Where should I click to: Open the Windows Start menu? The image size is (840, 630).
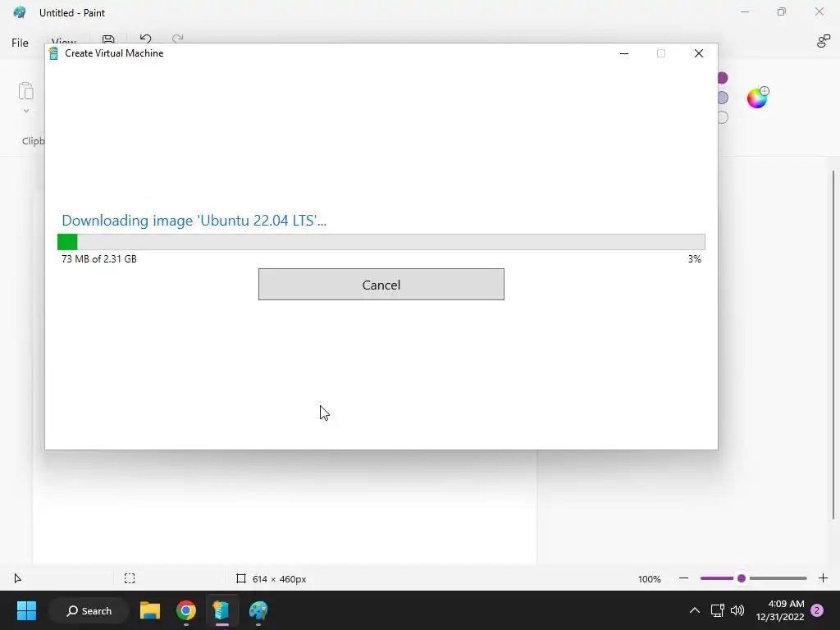point(26,610)
